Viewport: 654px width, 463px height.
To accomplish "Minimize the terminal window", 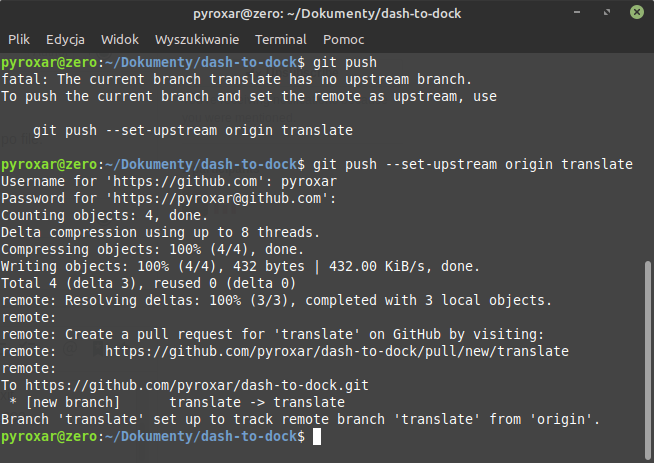I will point(577,12).
